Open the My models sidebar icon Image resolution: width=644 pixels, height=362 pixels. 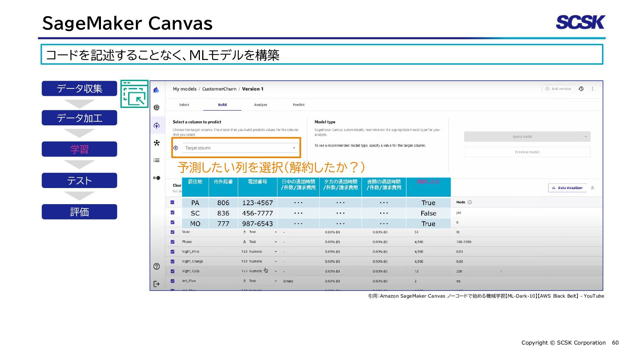(156, 125)
